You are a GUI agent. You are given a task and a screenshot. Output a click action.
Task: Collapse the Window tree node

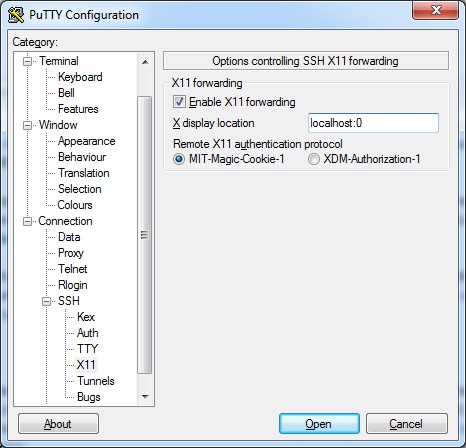[27, 125]
